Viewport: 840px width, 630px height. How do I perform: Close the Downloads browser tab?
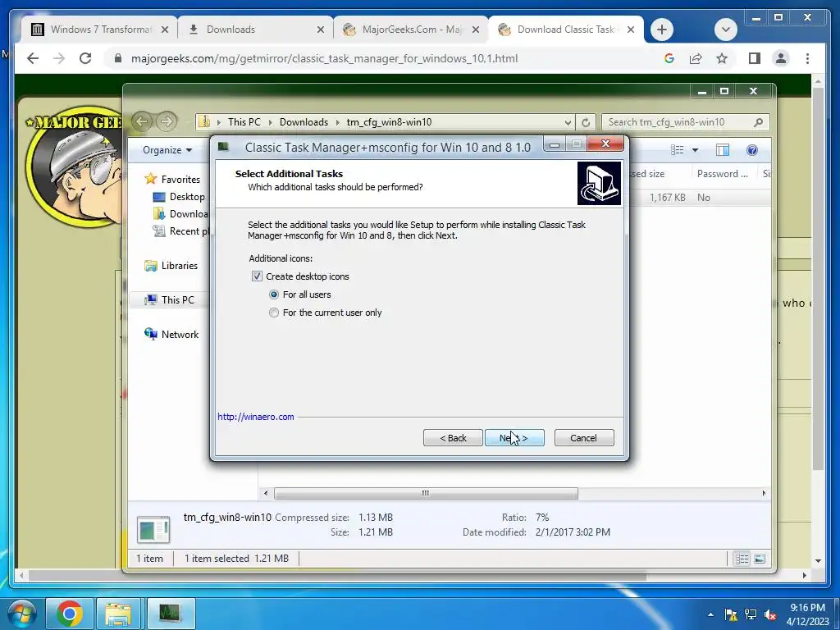coord(321,30)
